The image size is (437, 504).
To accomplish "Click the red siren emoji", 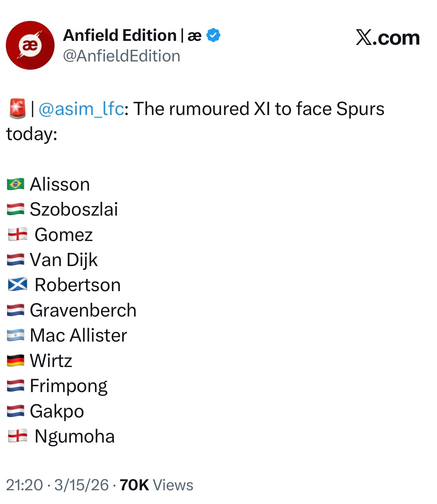I will 17,108.
